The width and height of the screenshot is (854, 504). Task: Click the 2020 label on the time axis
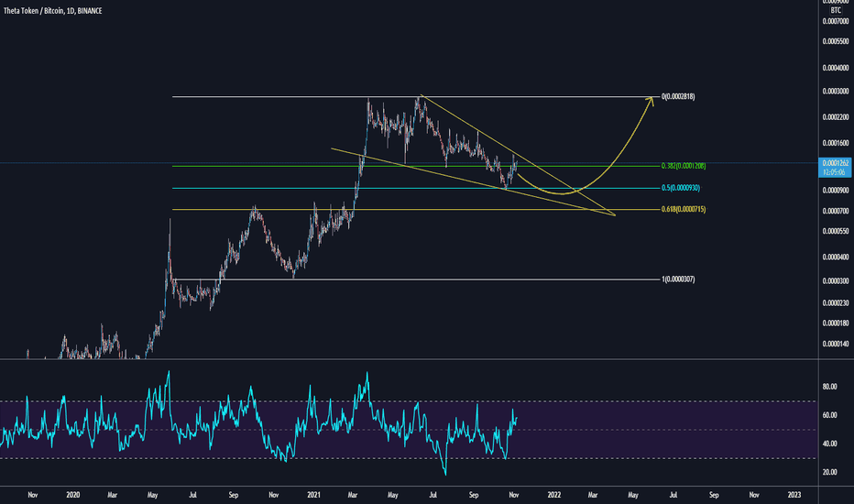point(73,495)
